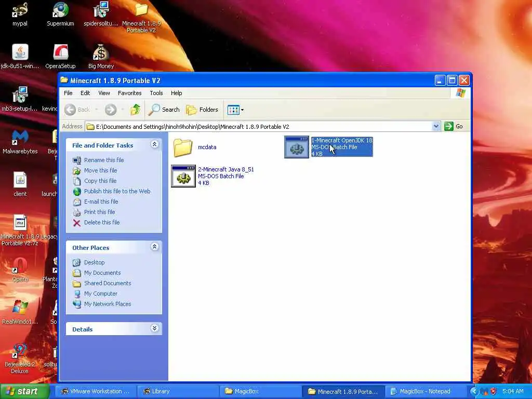Click Move this file
Screen dimensions: 532x399
(100, 170)
